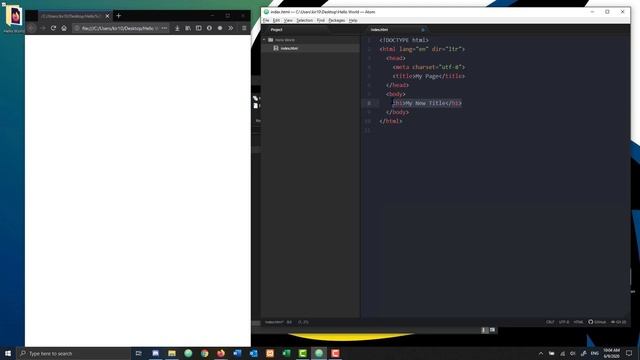Select the index.html editor tab
Screen dimensions: 640x360
point(379,30)
